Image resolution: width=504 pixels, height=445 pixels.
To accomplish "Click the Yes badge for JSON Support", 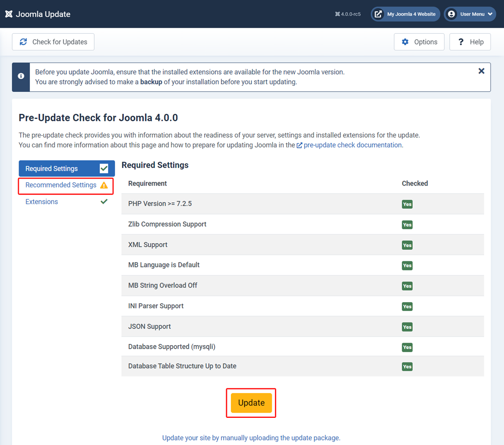I will pos(407,327).
